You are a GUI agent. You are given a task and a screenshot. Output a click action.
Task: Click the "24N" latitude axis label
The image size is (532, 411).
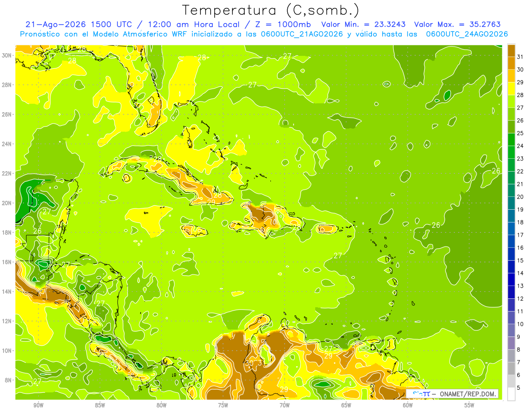click(7, 144)
